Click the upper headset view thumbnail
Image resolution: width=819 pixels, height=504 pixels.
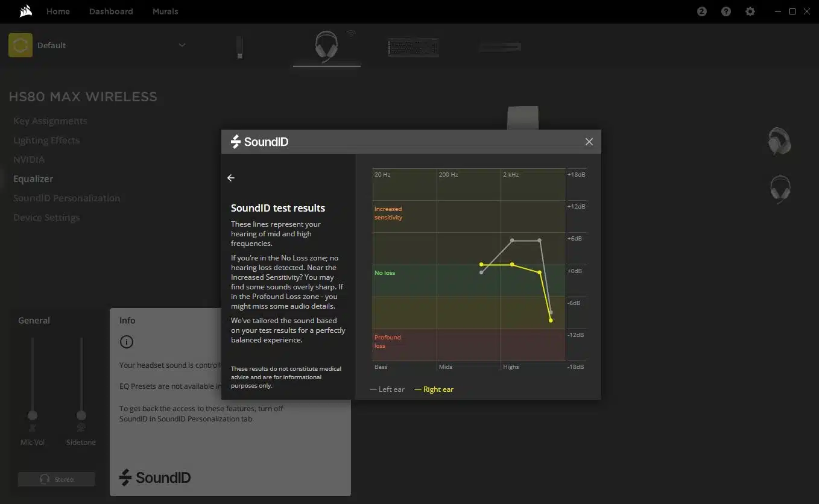point(780,142)
